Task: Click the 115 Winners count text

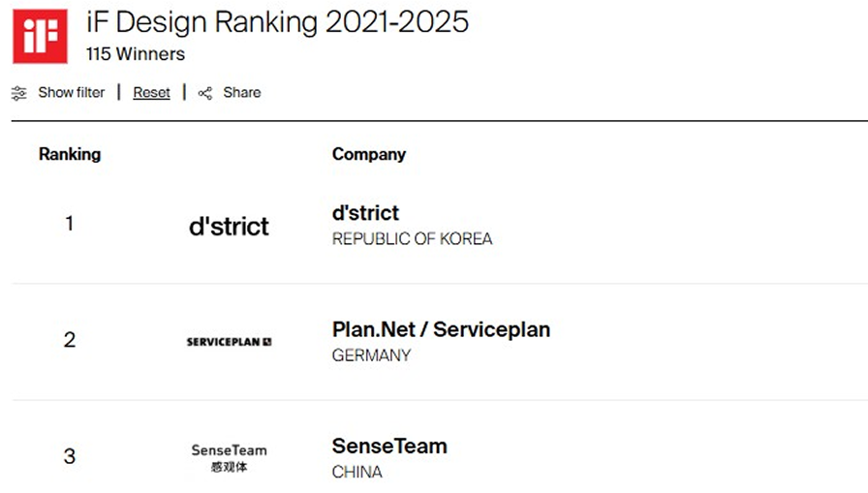Action: tap(136, 54)
